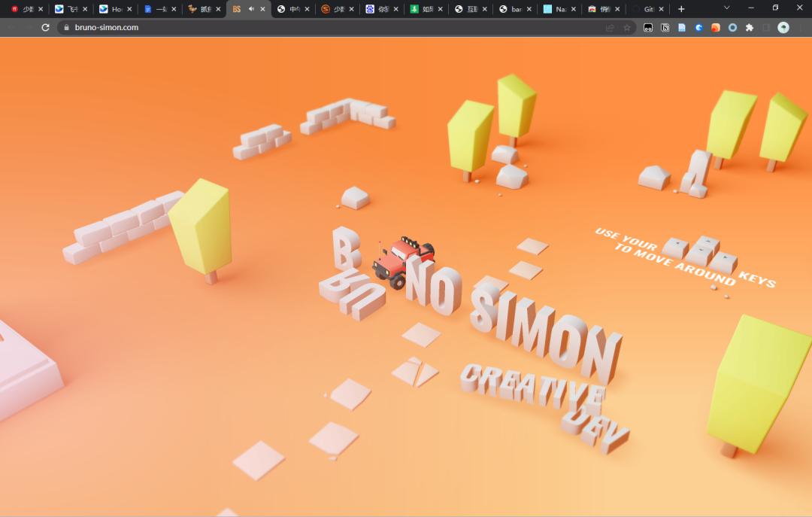Open the browser profile avatar
The height and width of the screenshot is (517, 812).
pos(783,28)
